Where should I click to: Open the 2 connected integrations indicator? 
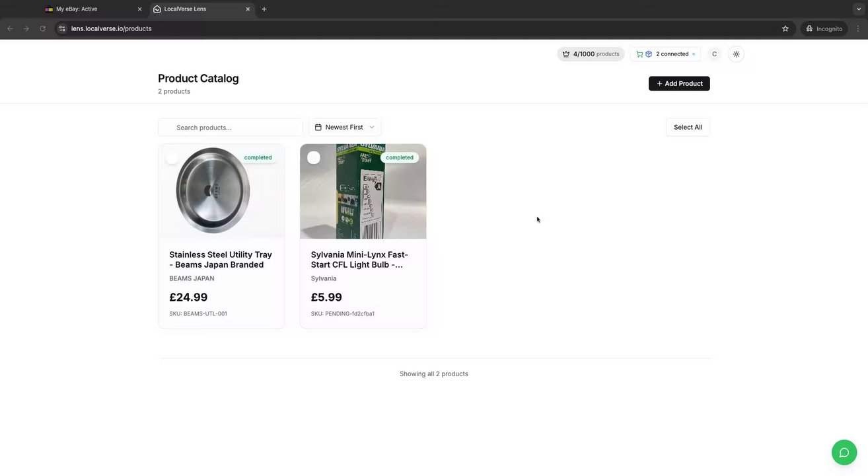tap(665, 54)
